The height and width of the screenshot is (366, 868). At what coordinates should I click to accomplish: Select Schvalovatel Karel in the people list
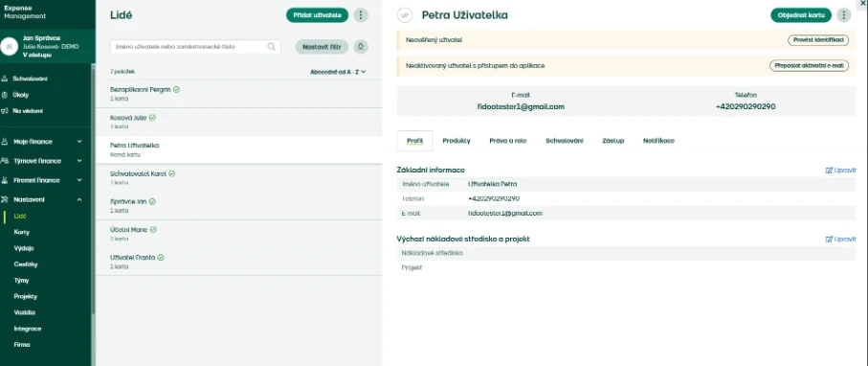click(238, 178)
